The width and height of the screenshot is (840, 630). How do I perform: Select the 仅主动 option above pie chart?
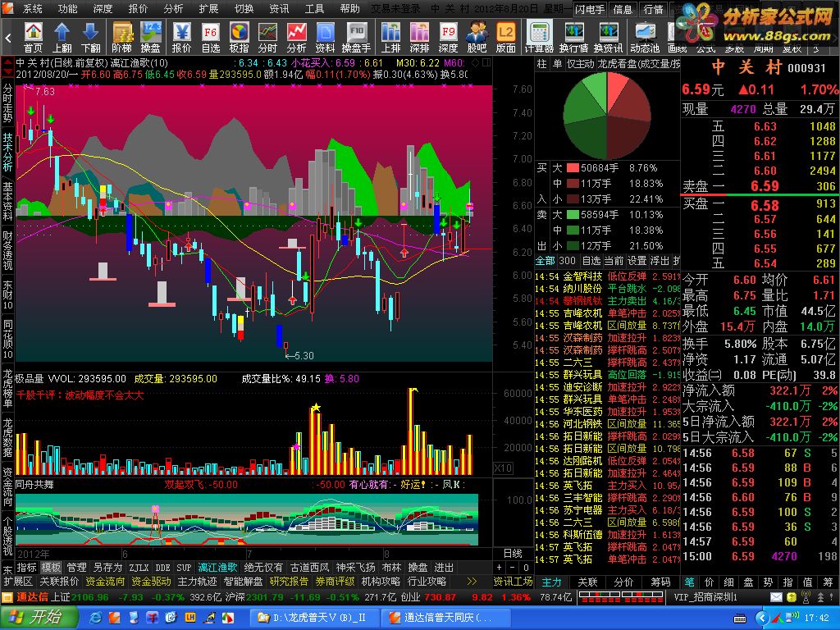(581, 64)
